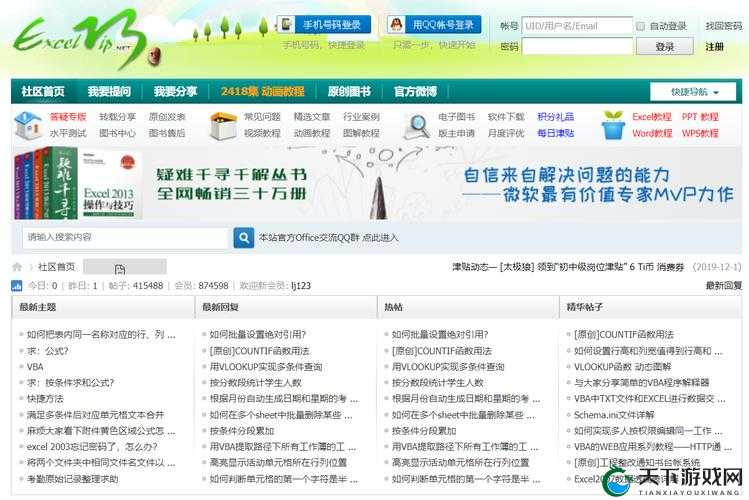This screenshot has width=749, height=500.
Task: Open the post excel 2003忘记密码了
Action: [x=92, y=447]
